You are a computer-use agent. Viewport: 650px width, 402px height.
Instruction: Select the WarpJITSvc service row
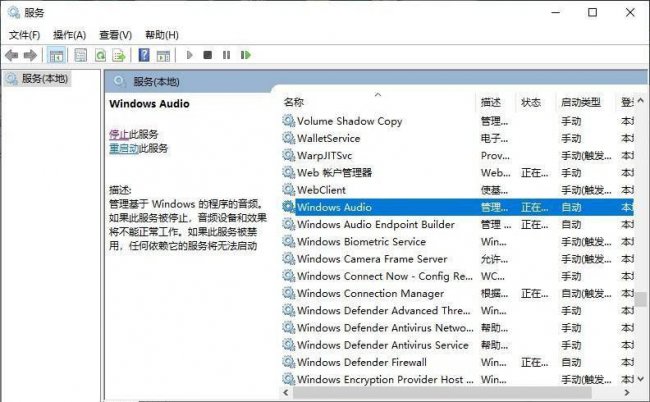point(458,155)
